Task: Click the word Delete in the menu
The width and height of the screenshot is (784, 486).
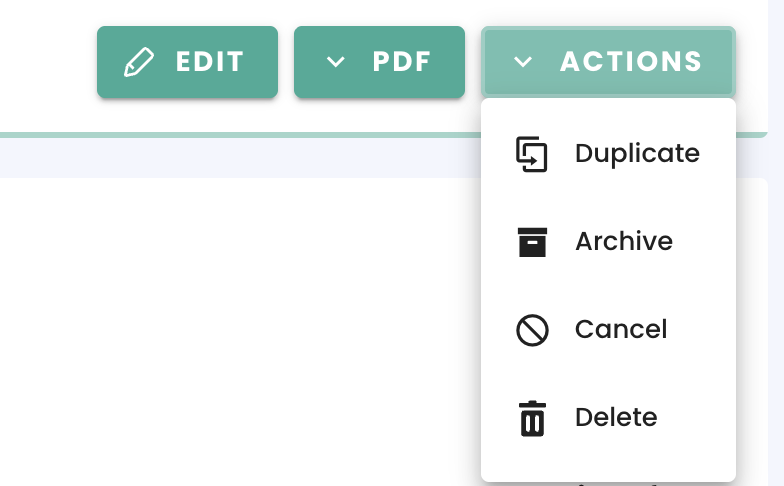Action: (x=616, y=418)
